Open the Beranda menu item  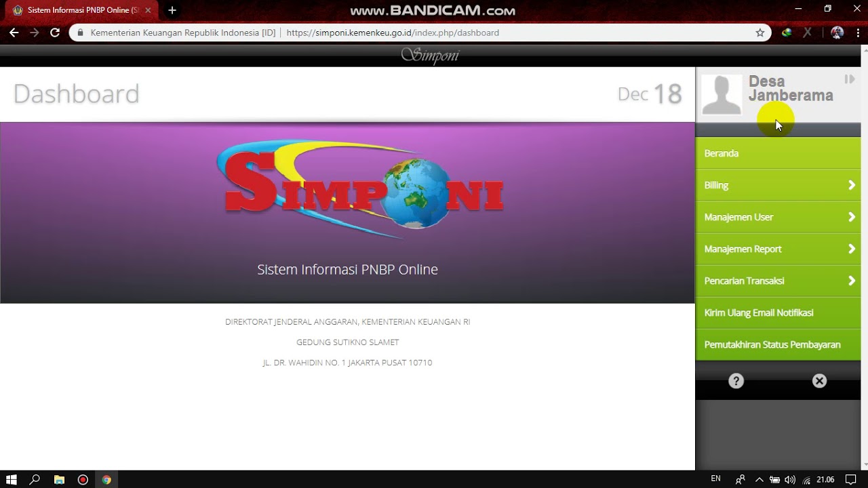[778, 153]
